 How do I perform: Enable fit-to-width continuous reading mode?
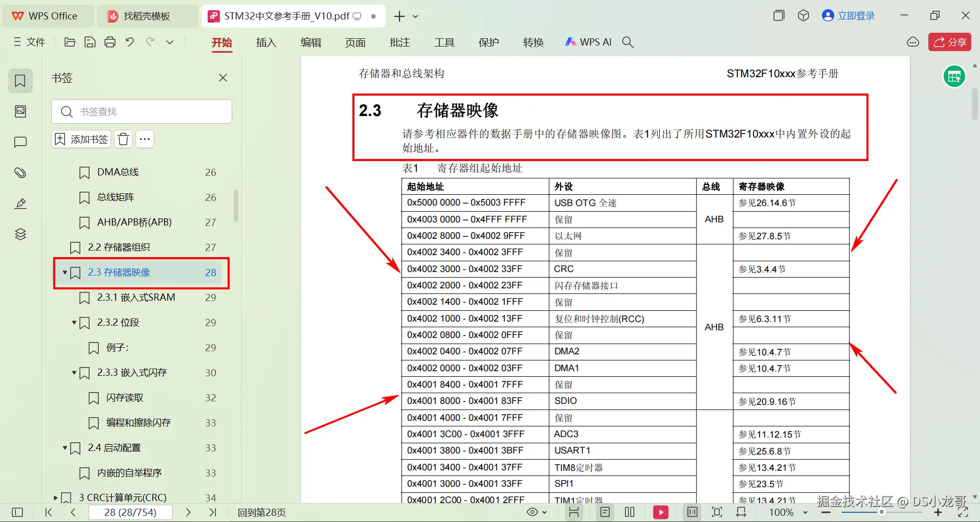click(574, 512)
